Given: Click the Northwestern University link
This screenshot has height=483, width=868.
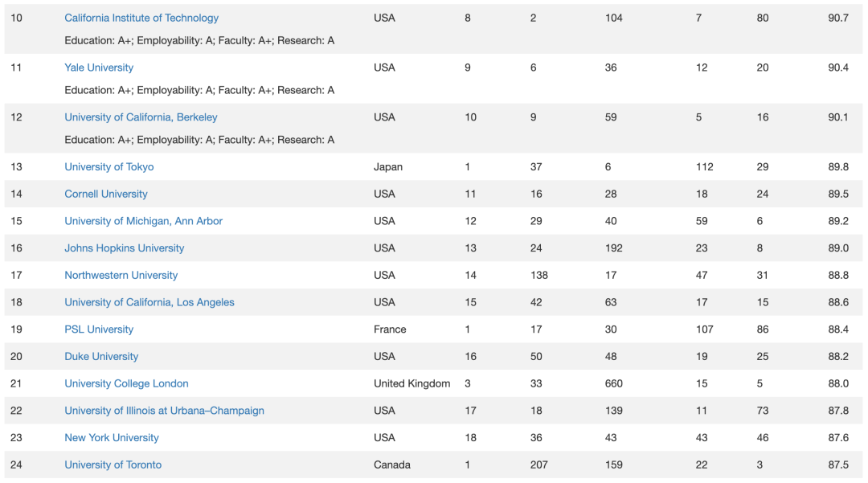Looking at the screenshot, I should click(121, 275).
